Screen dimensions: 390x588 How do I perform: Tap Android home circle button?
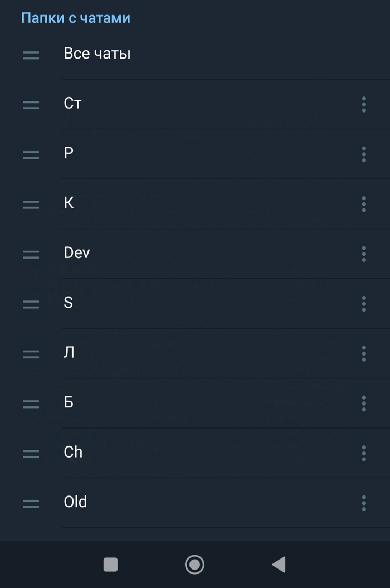coord(194,565)
